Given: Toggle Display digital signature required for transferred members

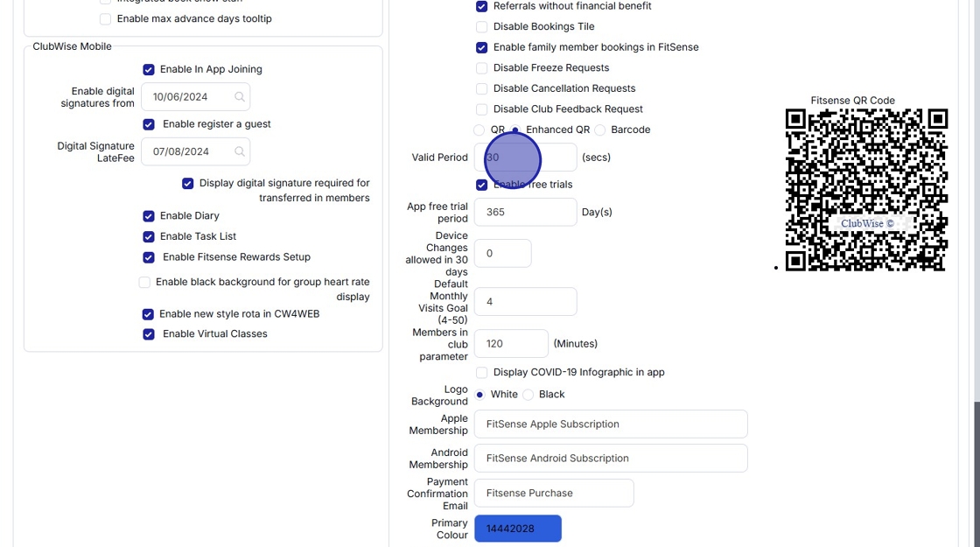Looking at the screenshot, I should click(187, 183).
